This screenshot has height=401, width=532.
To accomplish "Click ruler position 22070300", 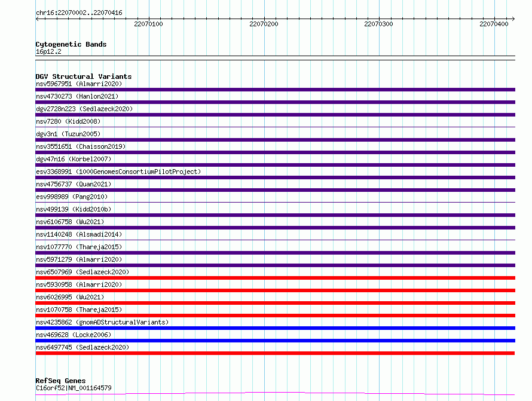I will 378,24.
